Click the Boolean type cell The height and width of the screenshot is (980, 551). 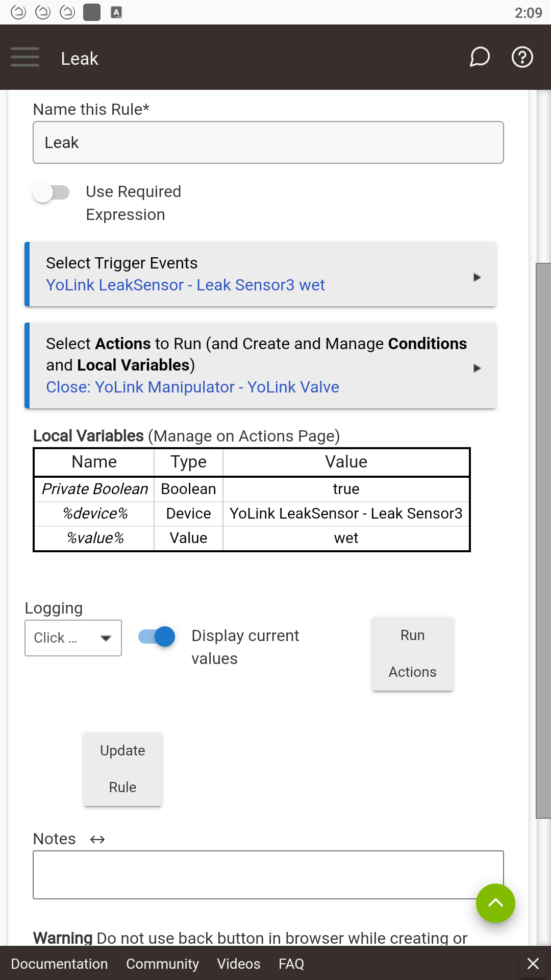pos(188,489)
